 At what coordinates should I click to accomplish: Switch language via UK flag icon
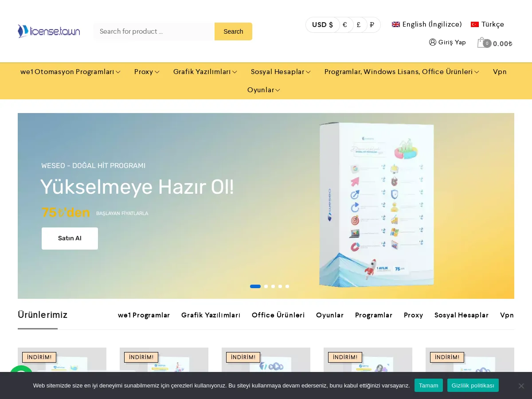pos(396,24)
